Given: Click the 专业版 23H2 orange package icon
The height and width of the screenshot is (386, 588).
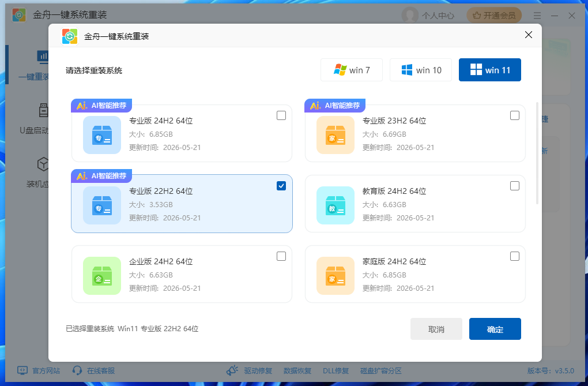Looking at the screenshot, I should [336, 135].
